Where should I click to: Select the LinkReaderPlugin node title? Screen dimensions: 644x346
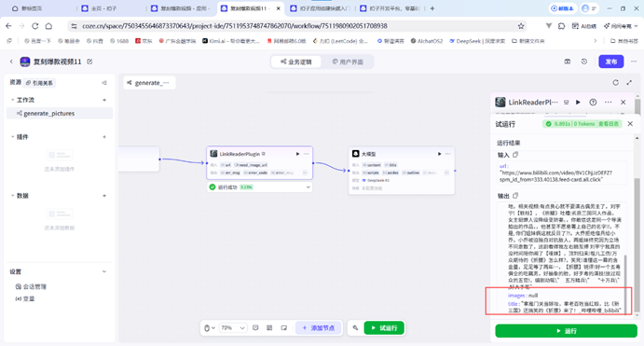click(x=240, y=154)
